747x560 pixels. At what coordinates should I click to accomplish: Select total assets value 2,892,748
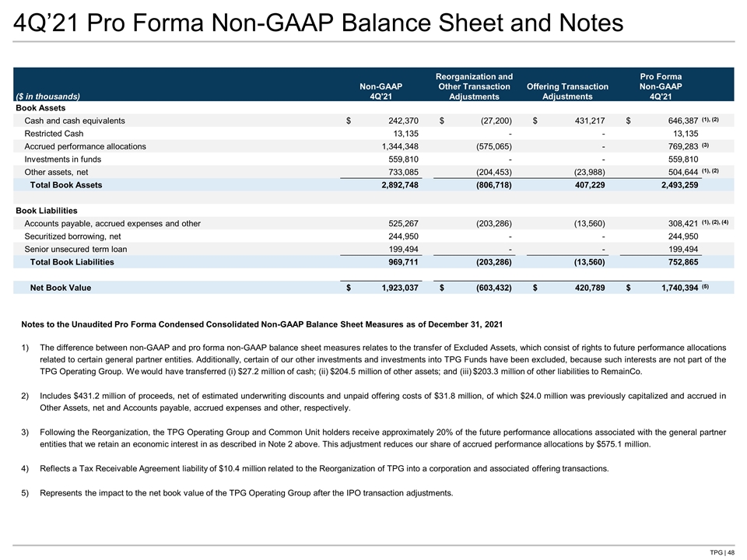[400, 185]
